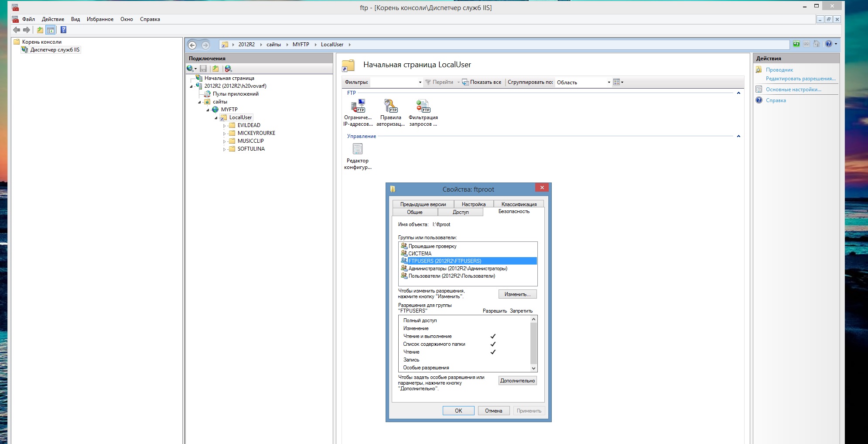Viewport: 868px width, 444px height.
Task: Switch to the Общие tab
Action: [x=414, y=212]
